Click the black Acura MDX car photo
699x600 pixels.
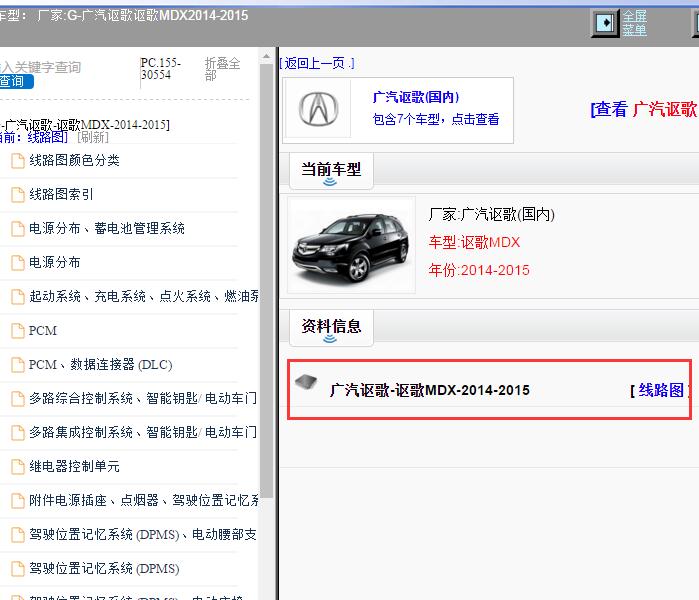coord(351,245)
